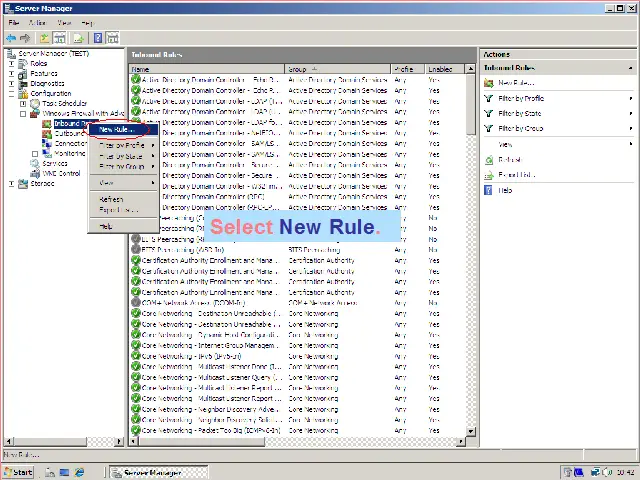Image resolution: width=640 pixels, height=480 pixels.
Task: Collapse Windows Firewall with Advanced Security node
Action: 23,114
